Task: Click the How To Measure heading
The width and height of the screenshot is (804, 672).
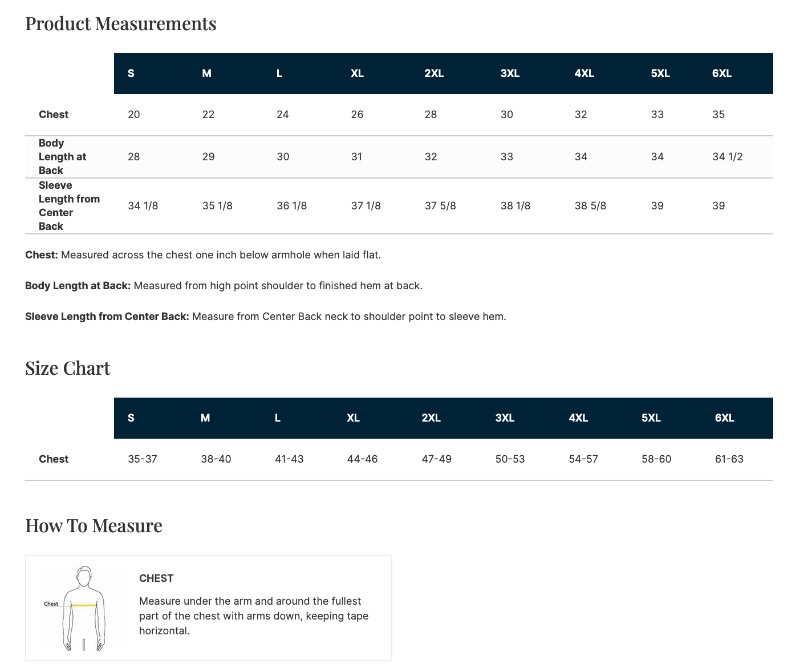Action: click(94, 526)
